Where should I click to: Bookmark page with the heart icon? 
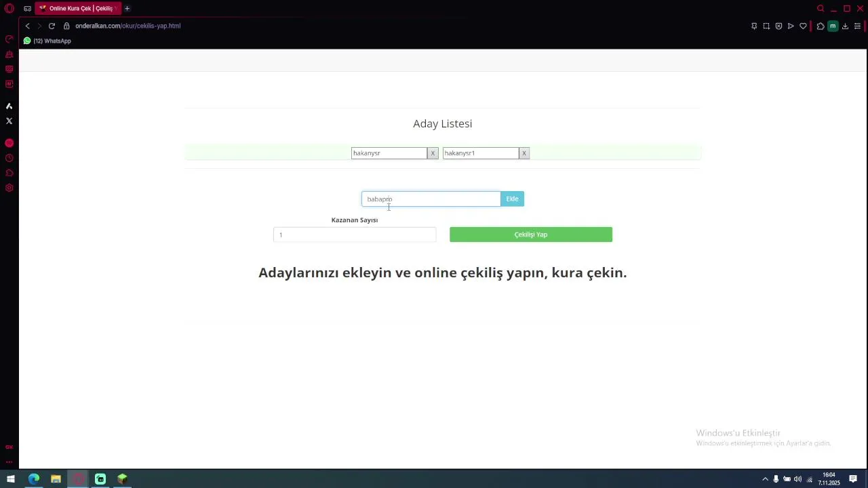803,26
